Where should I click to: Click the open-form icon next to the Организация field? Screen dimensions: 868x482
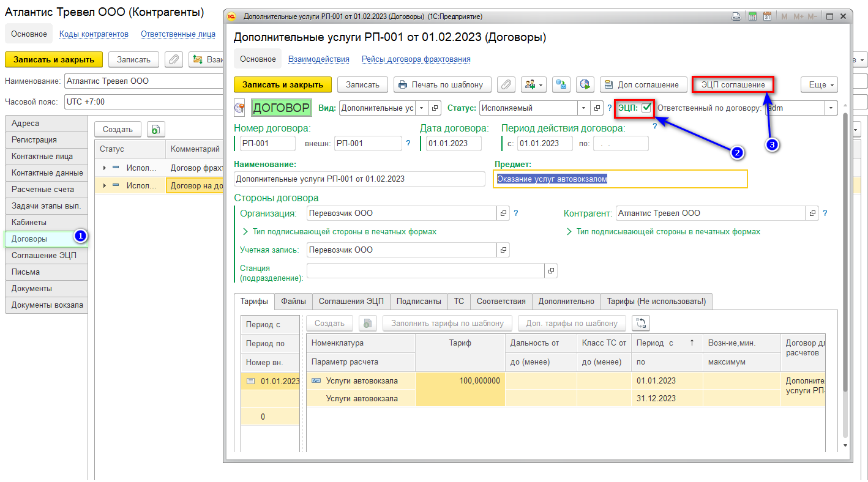point(503,213)
